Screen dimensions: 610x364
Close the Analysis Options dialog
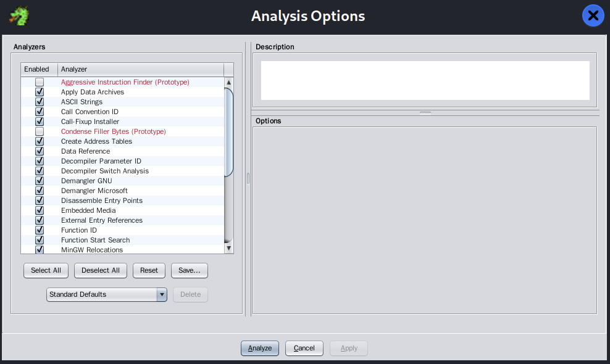point(593,16)
